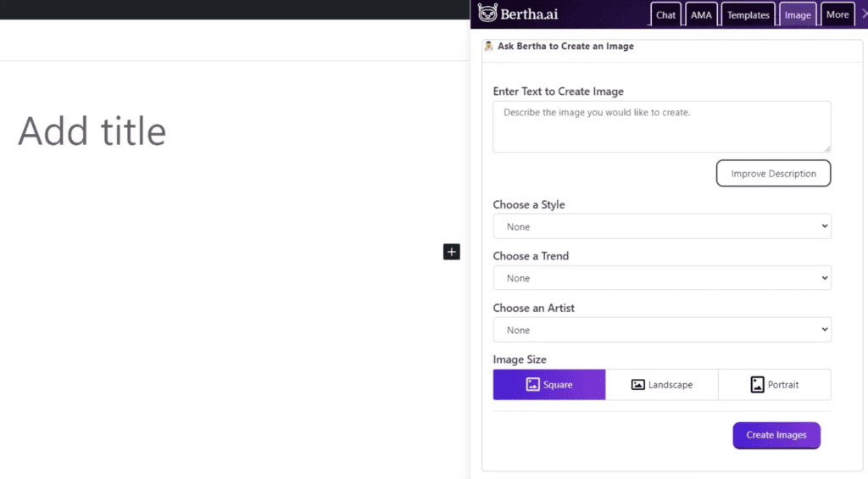Click the Create Images button
Image resolution: width=868 pixels, height=479 pixels.
click(x=776, y=435)
